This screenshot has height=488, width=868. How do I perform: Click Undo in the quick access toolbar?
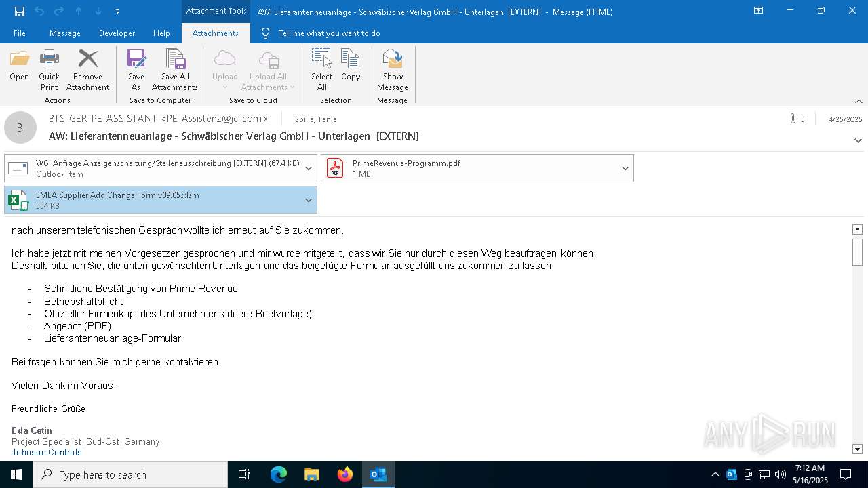pos(39,12)
